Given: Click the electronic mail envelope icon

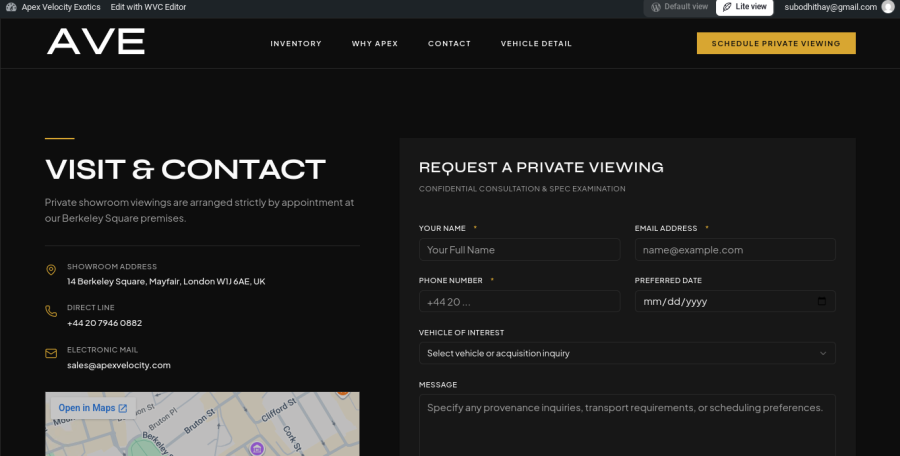Looking at the screenshot, I should point(51,353).
